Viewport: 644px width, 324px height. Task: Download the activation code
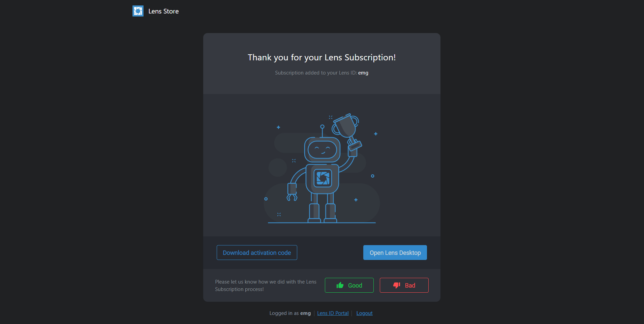257,253
